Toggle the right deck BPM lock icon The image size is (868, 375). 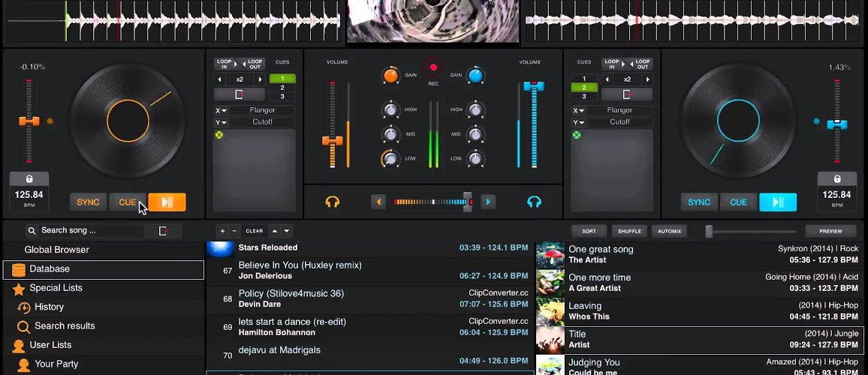(837, 178)
